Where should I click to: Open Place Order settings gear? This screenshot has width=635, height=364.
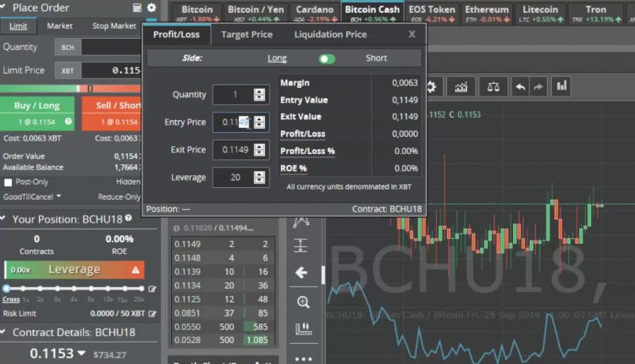pos(152,8)
